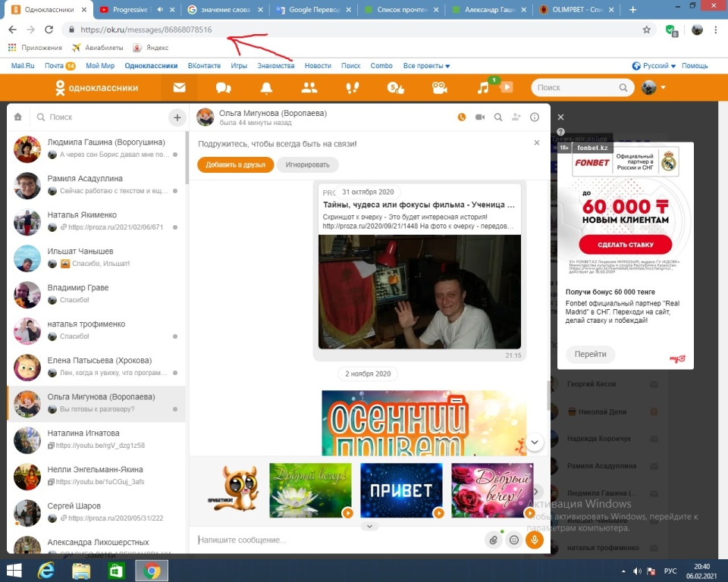Record a voice message with microphone button
Viewport: 728px width, 582px height.
pos(535,540)
